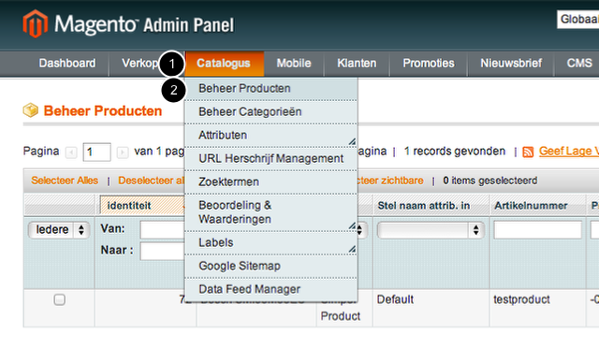Open the Stel naam attrib. dropdown
Screen dimensions: 599x364
(x=431, y=230)
